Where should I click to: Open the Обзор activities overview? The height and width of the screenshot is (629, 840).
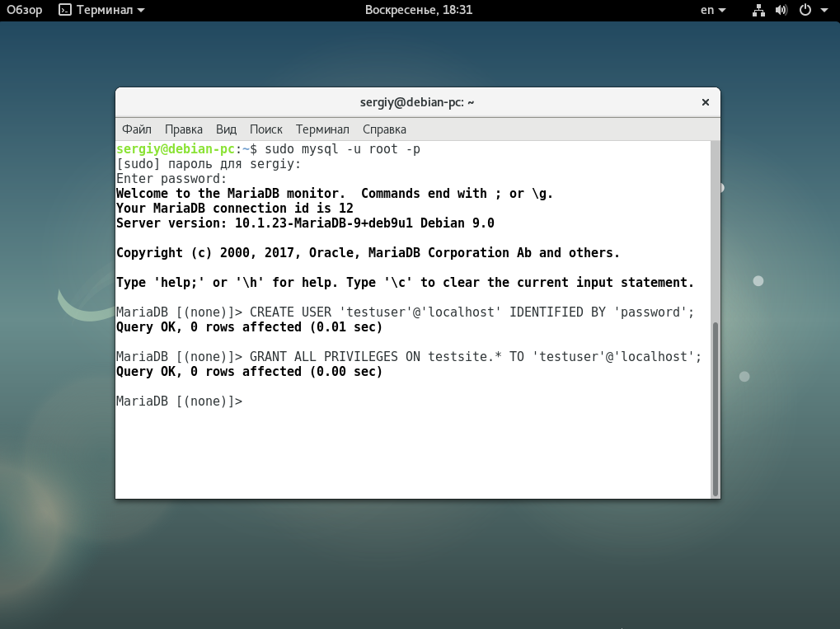[x=25, y=10]
